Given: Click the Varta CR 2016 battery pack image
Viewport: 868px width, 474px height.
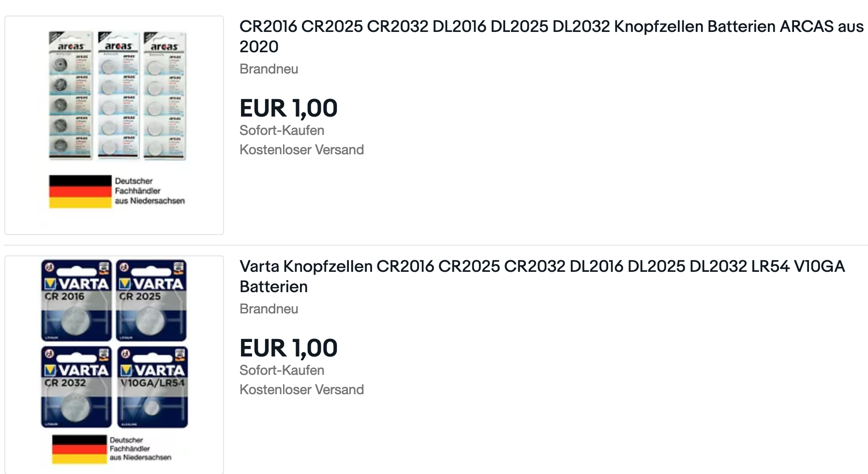Looking at the screenshot, I should click(76, 300).
